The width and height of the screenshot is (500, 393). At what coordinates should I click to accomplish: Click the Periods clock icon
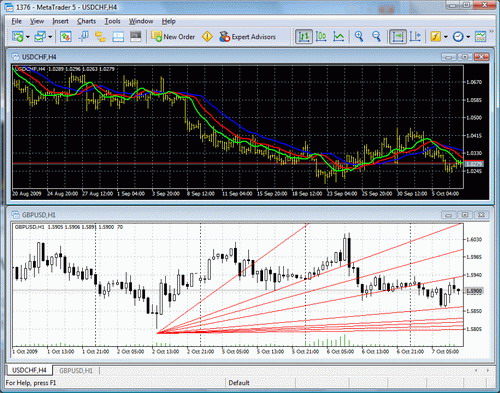click(x=458, y=36)
